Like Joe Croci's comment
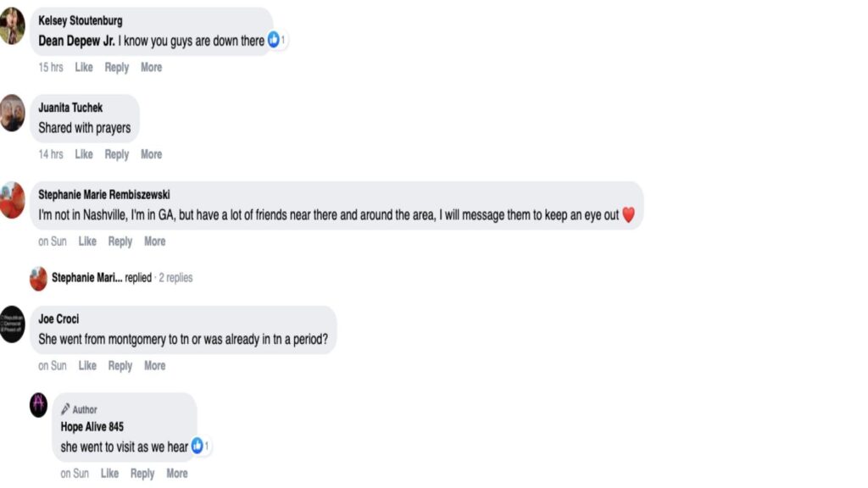 [x=87, y=366]
